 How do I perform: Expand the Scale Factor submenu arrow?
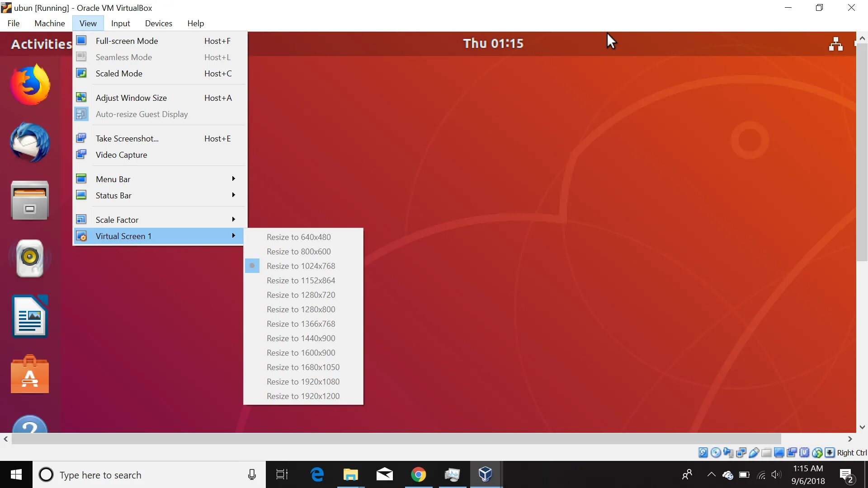pos(234,220)
